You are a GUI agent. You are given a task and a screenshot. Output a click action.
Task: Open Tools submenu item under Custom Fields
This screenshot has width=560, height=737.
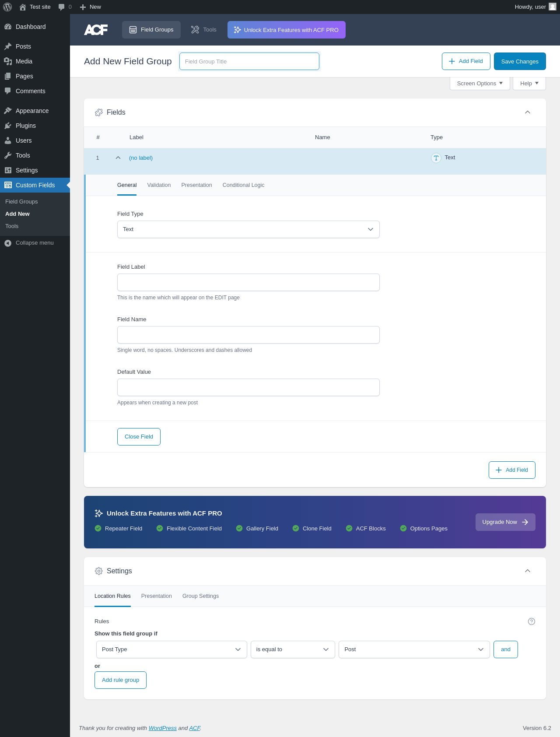(12, 226)
